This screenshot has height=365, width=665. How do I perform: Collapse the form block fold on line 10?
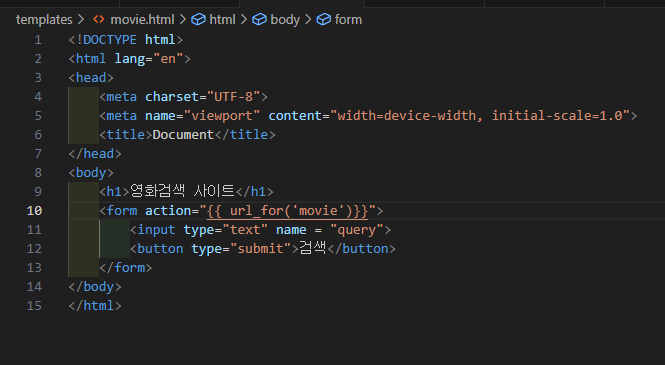tap(58, 211)
